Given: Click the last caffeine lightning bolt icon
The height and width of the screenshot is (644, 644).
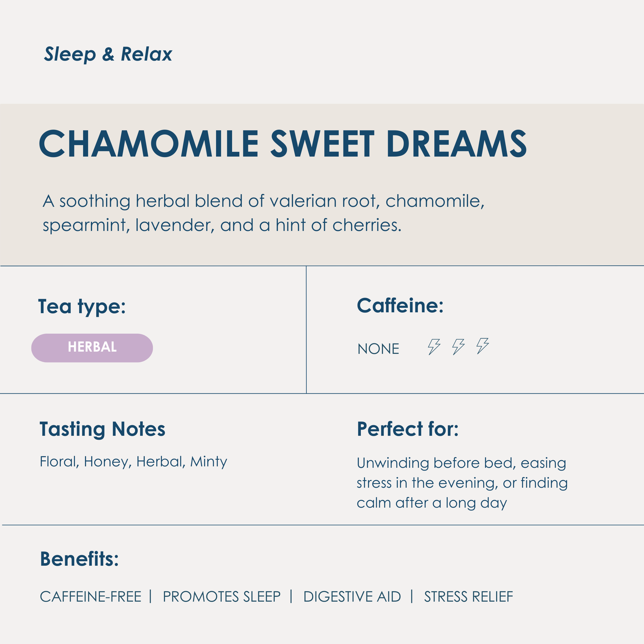Looking at the screenshot, I should pos(482,346).
